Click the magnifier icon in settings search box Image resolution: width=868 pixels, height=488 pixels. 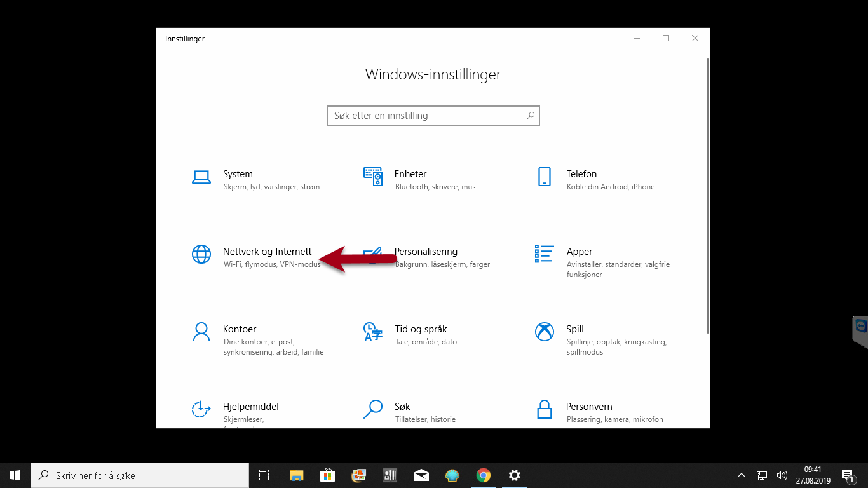(x=531, y=116)
